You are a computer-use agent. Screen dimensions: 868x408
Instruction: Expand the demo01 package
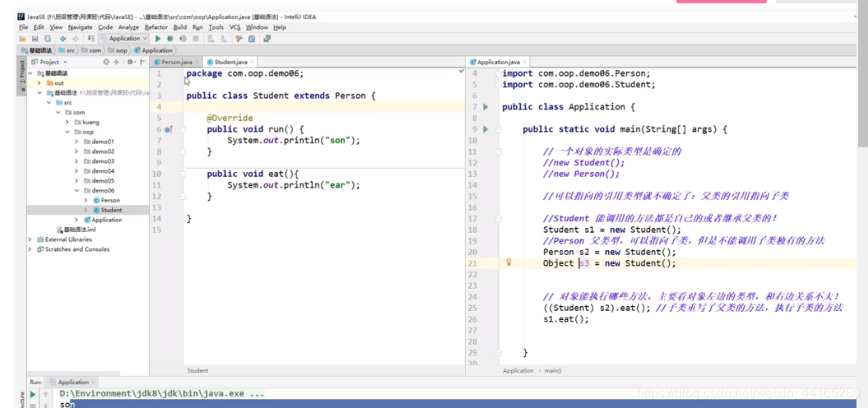click(x=77, y=141)
